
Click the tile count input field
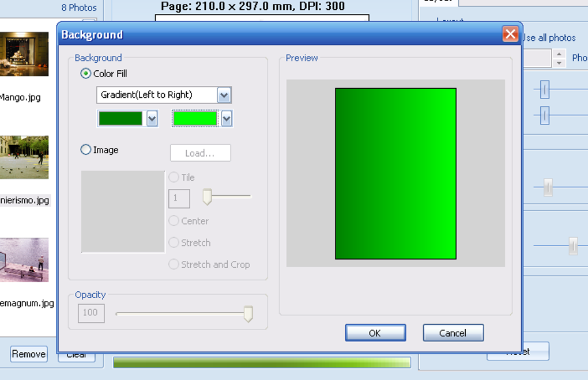(x=179, y=199)
